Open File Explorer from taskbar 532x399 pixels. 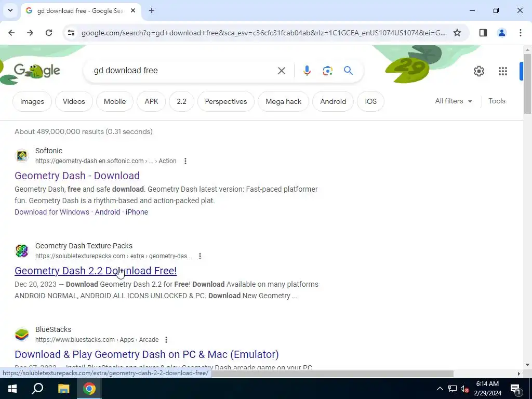pos(63,389)
